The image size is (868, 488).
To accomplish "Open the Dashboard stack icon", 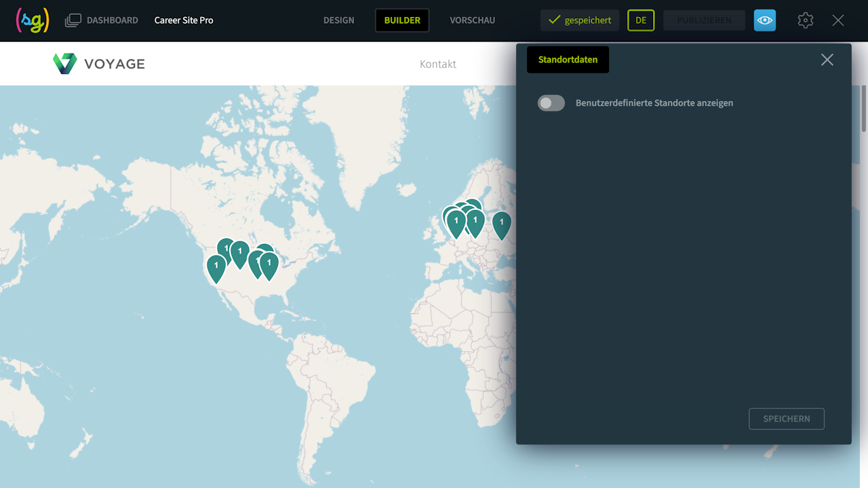I will (x=73, y=20).
